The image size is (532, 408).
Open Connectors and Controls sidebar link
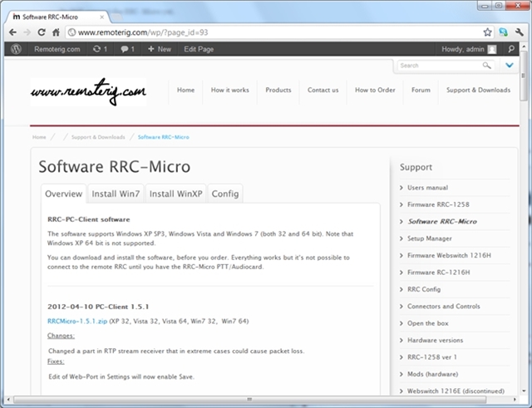(x=443, y=307)
